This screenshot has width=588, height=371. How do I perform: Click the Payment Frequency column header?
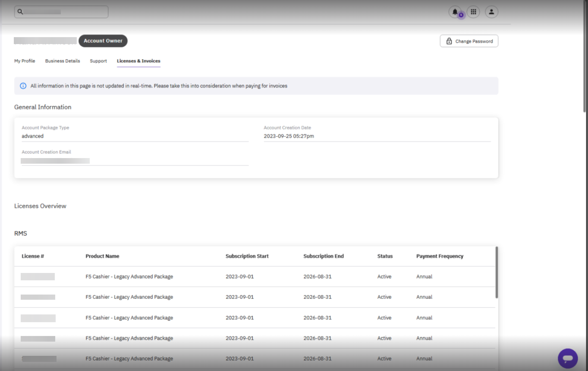(440, 256)
